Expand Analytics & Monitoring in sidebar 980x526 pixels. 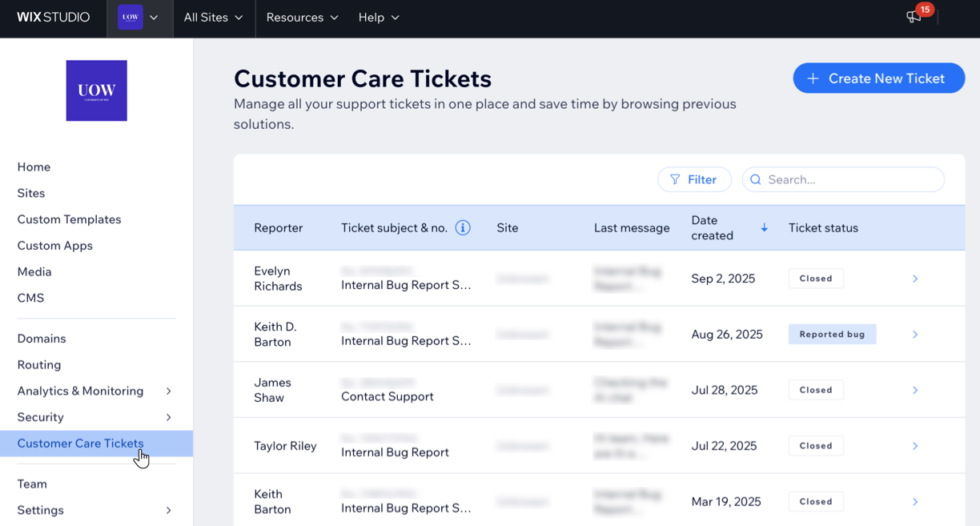tap(168, 391)
